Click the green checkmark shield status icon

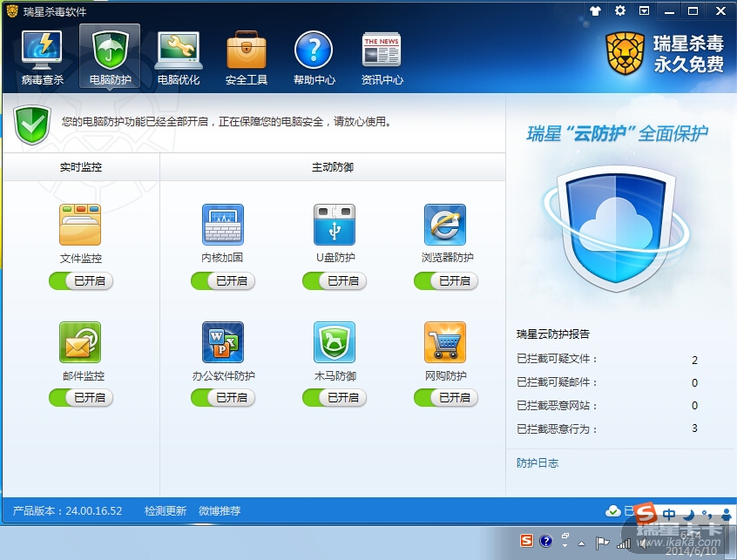(x=32, y=125)
